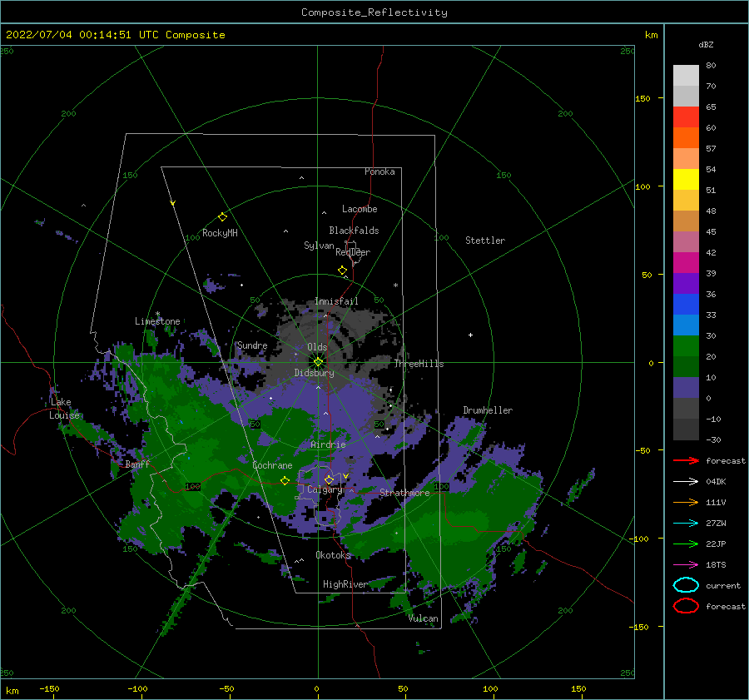
Task: Click the Stettler label
Action: coord(485,241)
